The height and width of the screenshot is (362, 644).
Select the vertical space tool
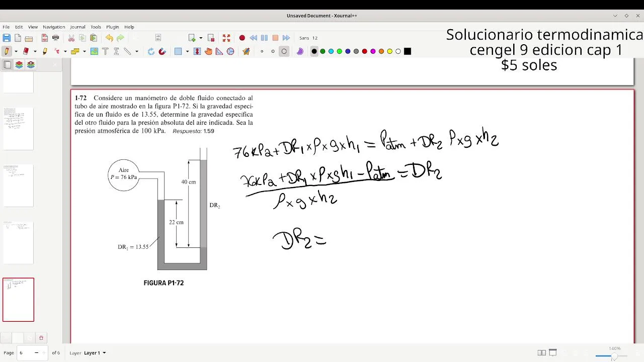[x=197, y=51]
